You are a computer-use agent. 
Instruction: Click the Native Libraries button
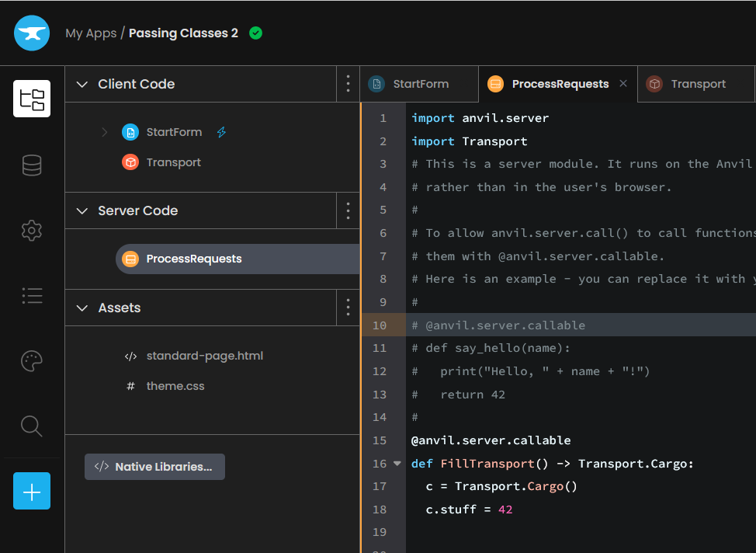point(154,467)
